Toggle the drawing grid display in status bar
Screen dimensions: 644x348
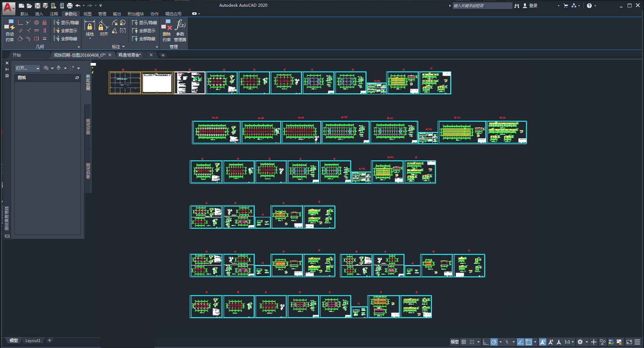click(x=464, y=342)
